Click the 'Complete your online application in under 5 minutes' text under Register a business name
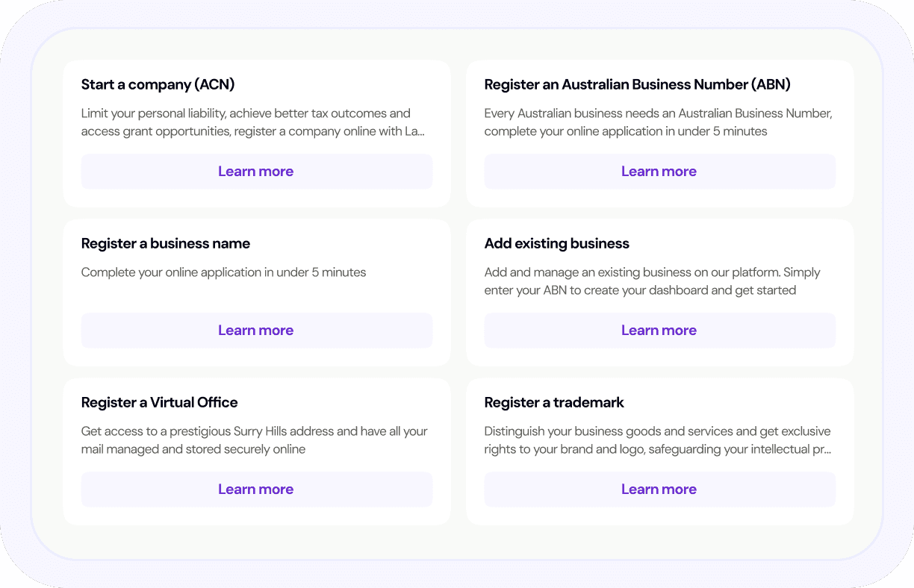Screen dimensions: 914x588 pyautogui.click(x=223, y=272)
